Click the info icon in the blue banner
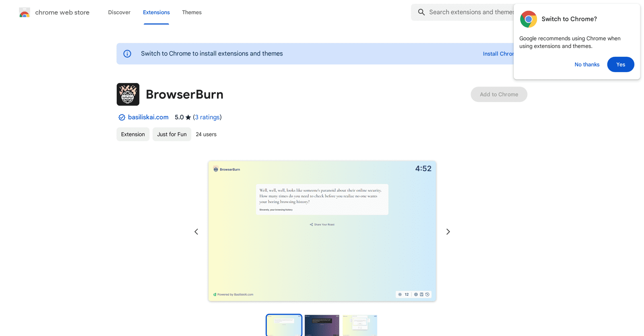The image size is (644, 336). pos(127,54)
